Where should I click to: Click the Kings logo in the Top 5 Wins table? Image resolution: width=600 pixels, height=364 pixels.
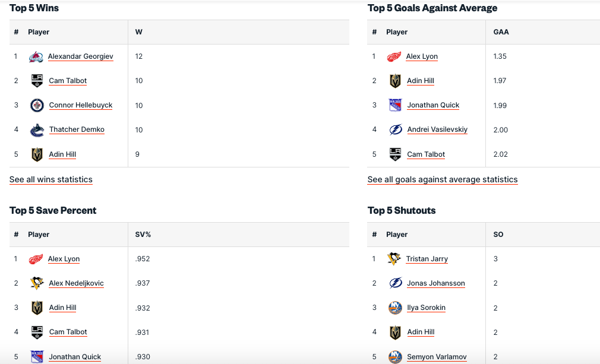[x=37, y=81]
